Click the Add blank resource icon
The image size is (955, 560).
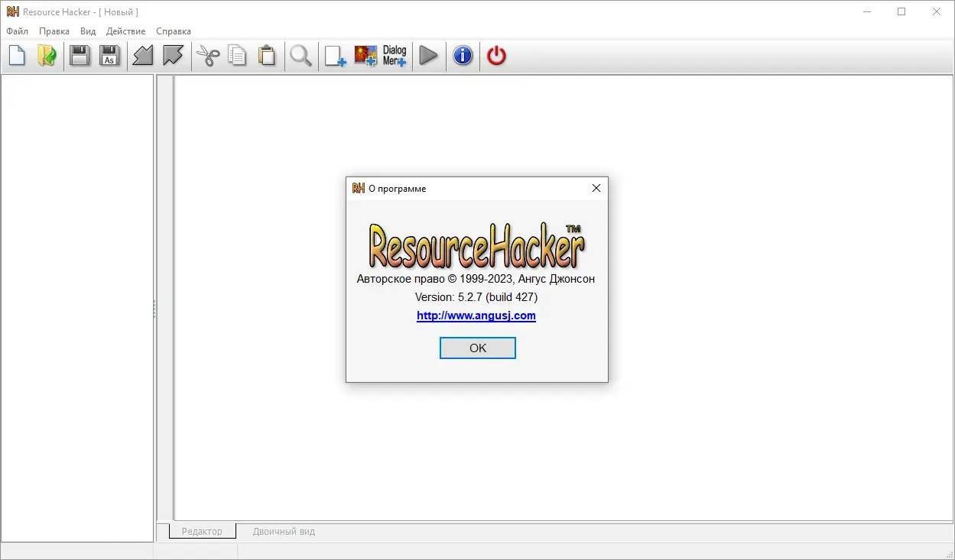click(335, 56)
